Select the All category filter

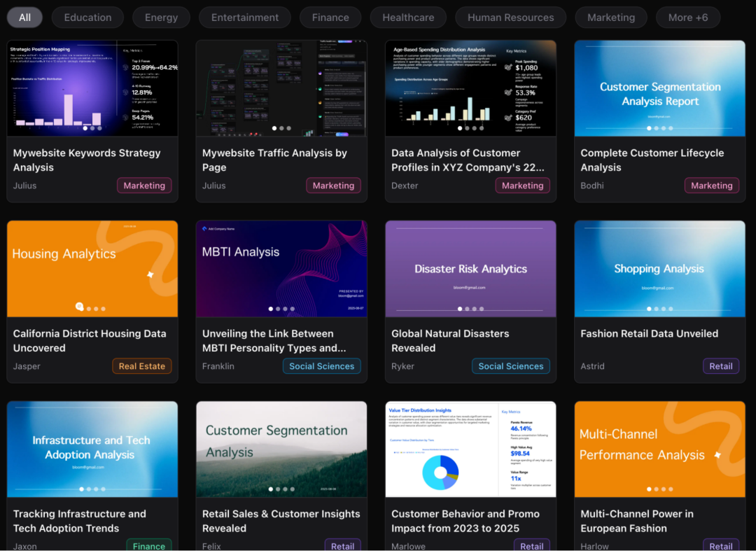tap(24, 18)
